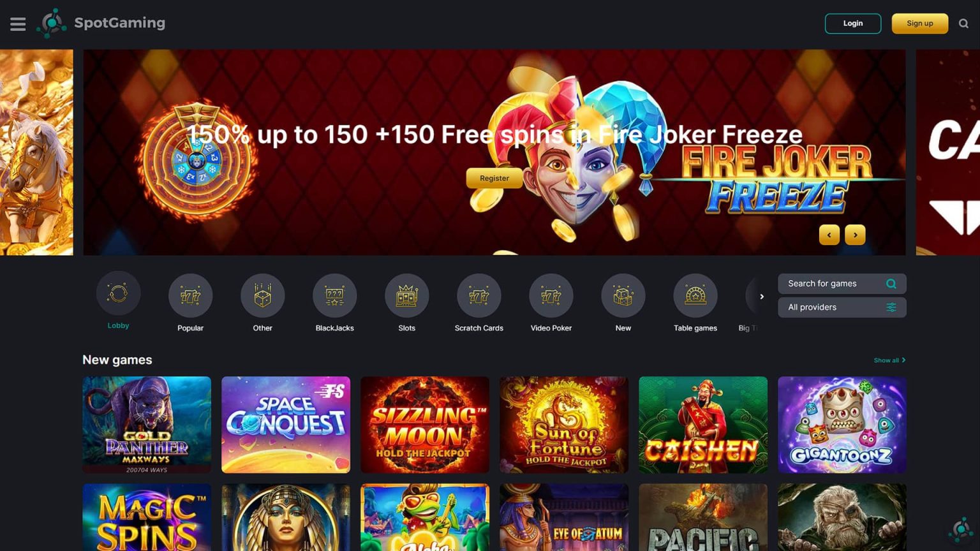Expand more categories with the right chevron

point(761,297)
